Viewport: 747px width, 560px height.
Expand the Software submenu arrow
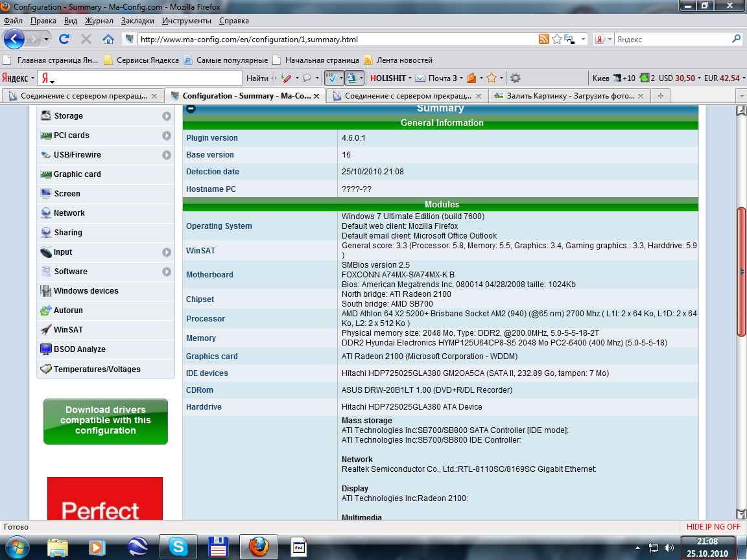(x=166, y=272)
